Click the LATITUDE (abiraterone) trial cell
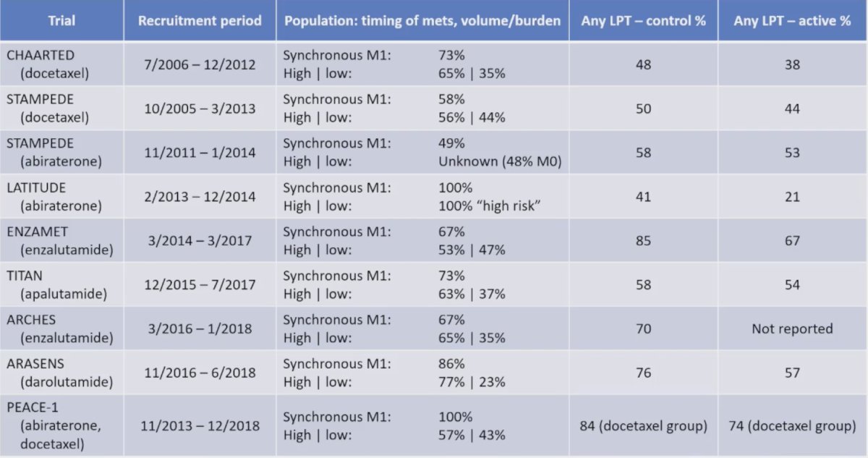The width and height of the screenshot is (868, 458). point(61,197)
